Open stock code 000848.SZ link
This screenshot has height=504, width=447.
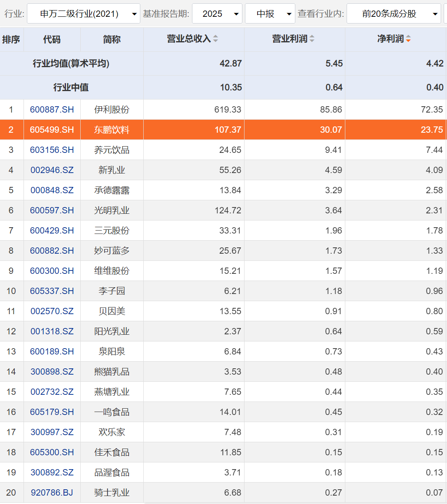(x=52, y=190)
